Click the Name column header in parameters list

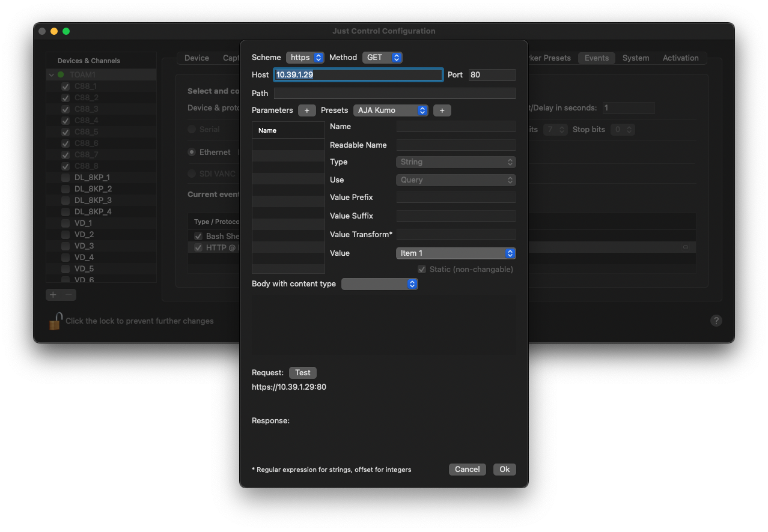click(x=288, y=130)
